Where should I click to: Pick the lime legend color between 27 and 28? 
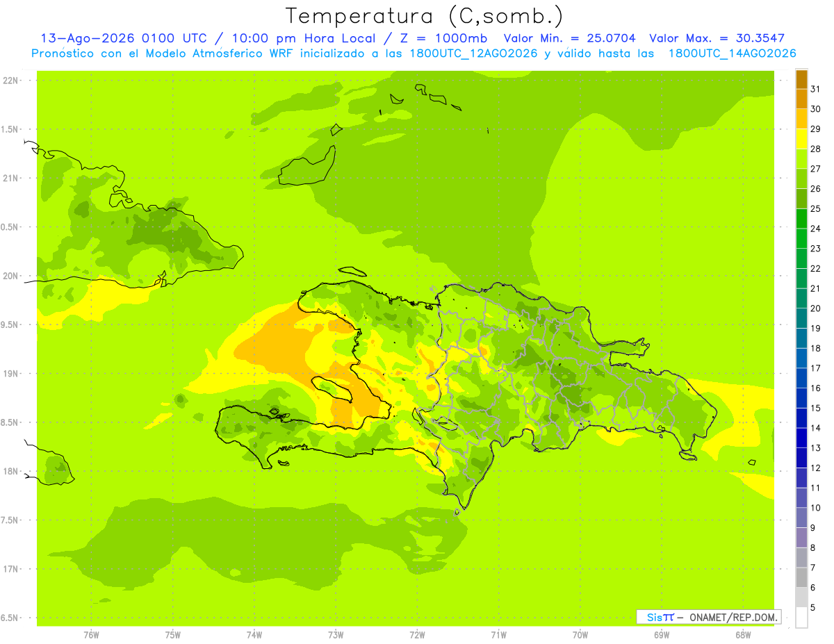point(801,158)
